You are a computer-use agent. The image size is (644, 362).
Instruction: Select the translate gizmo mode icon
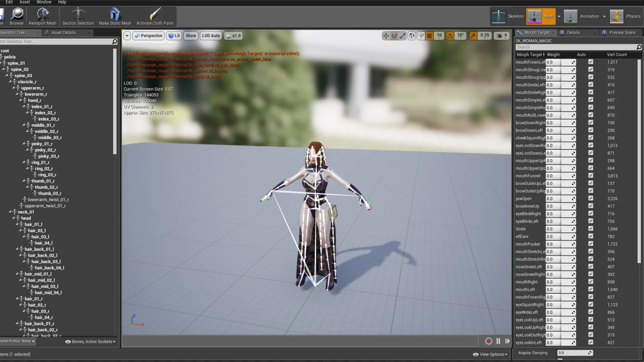[386, 36]
